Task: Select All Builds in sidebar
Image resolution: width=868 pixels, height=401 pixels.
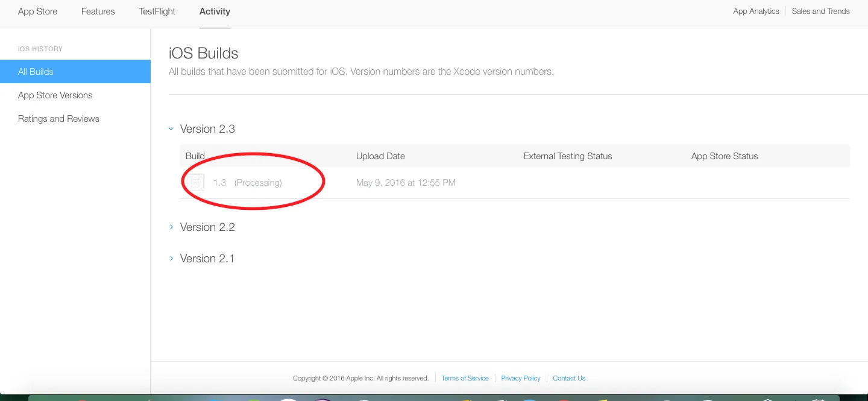Action: pos(75,71)
